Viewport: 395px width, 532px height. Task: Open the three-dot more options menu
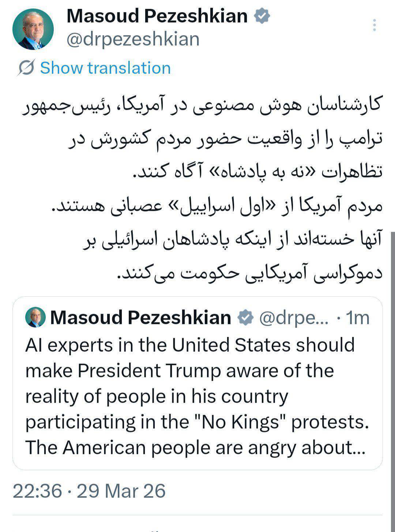pos(374,25)
